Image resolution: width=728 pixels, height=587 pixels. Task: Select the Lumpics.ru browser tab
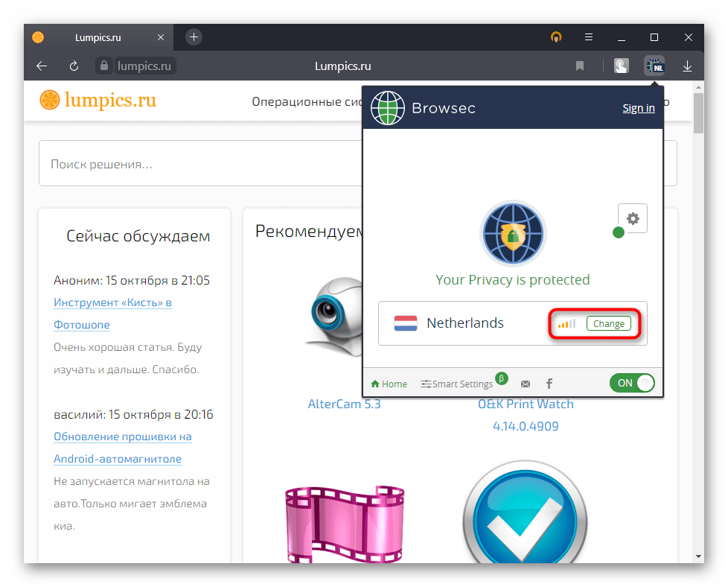(x=97, y=37)
